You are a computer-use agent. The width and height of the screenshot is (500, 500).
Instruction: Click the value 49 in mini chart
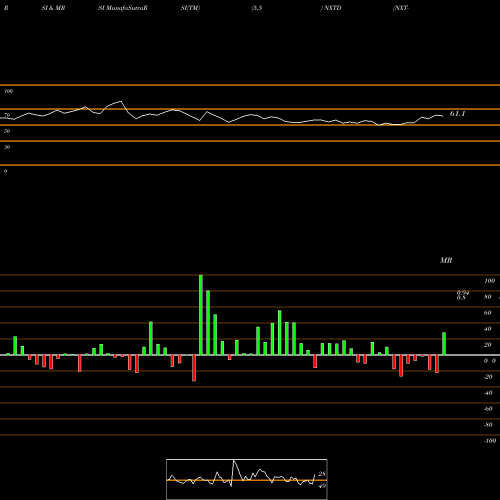322,486
